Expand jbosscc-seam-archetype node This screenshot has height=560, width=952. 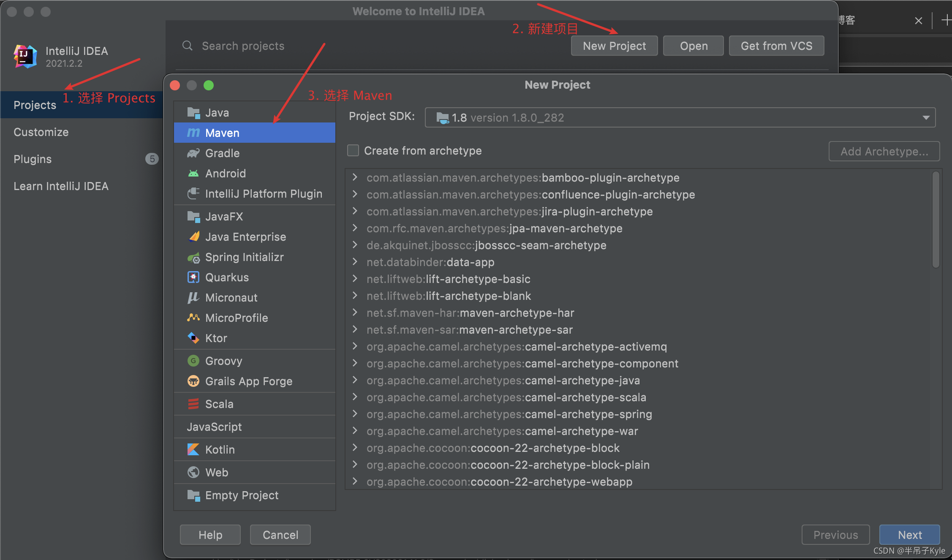point(355,245)
